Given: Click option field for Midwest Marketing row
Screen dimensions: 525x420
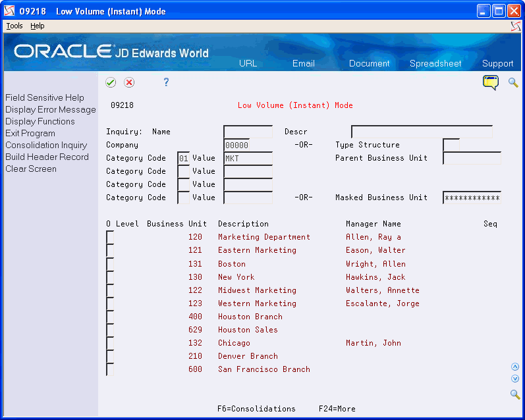Looking at the screenshot, I should point(110,290).
